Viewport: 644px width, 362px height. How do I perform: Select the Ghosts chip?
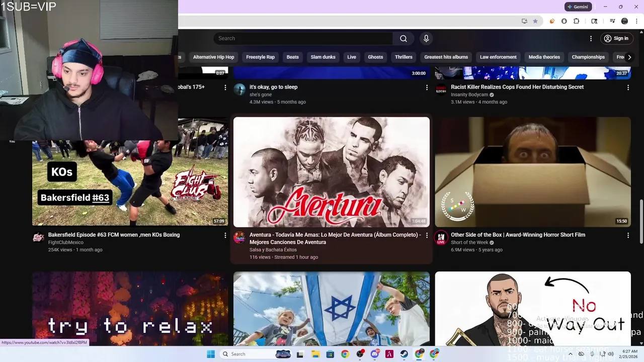coord(375,57)
